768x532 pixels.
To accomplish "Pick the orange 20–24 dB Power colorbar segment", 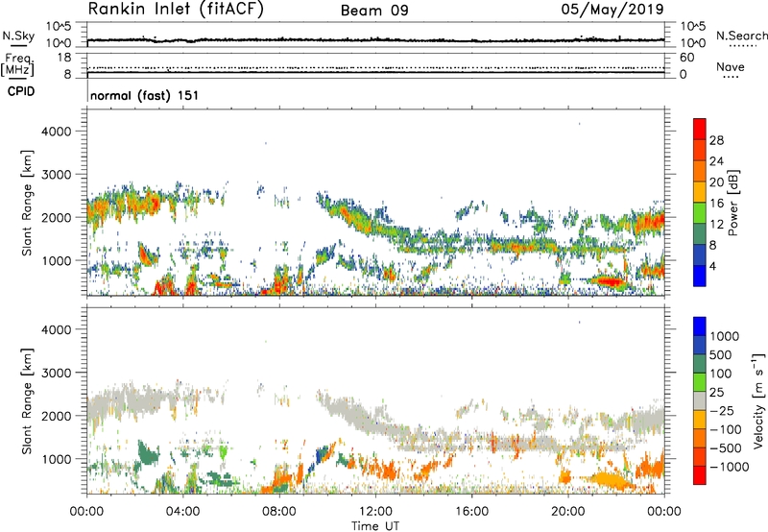I will pos(700,171).
